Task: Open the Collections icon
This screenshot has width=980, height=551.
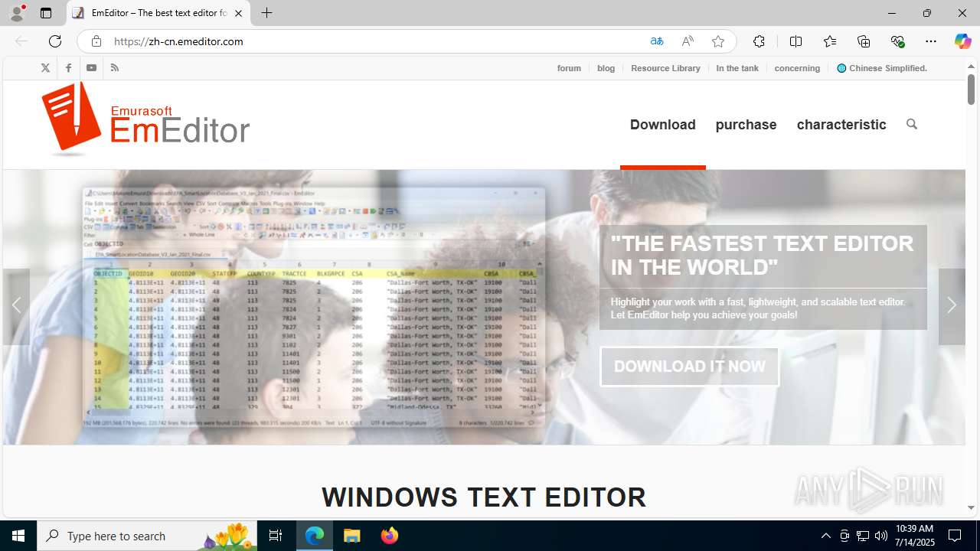Action: [864, 41]
